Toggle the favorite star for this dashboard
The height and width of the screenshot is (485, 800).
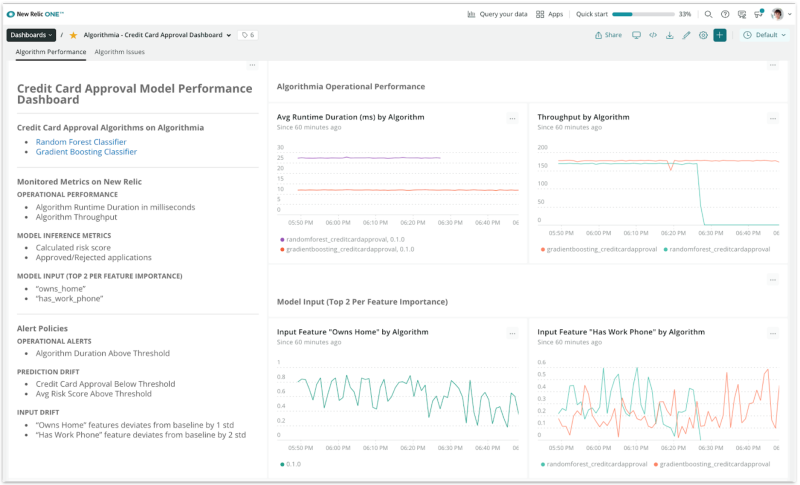pyautogui.click(x=73, y=35)
